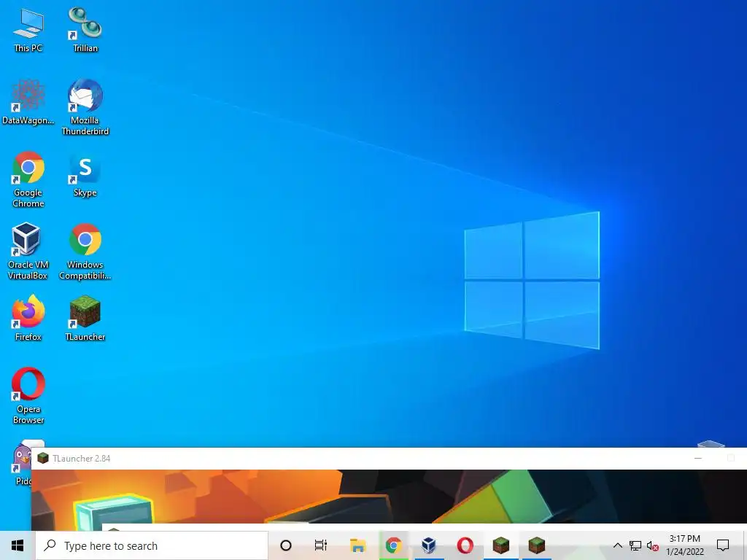
Task: Select the Opera Browser desktop icon
Action: point(28,396)
